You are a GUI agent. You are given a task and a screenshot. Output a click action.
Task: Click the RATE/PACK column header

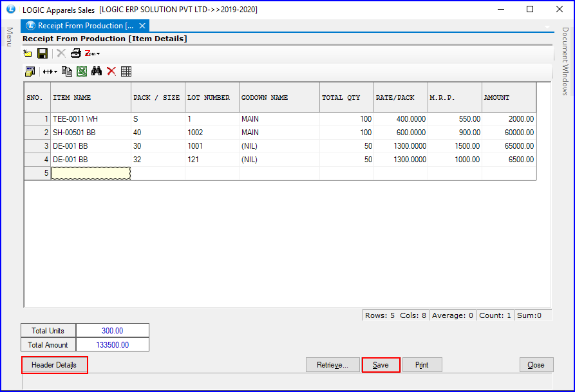(401, 98)
